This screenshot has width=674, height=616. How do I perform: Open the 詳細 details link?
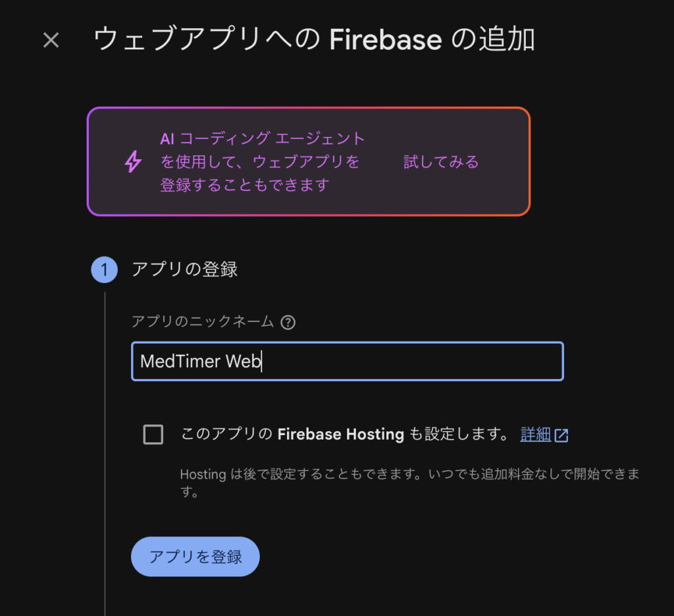pyautogui.click(x=536, y=434)
